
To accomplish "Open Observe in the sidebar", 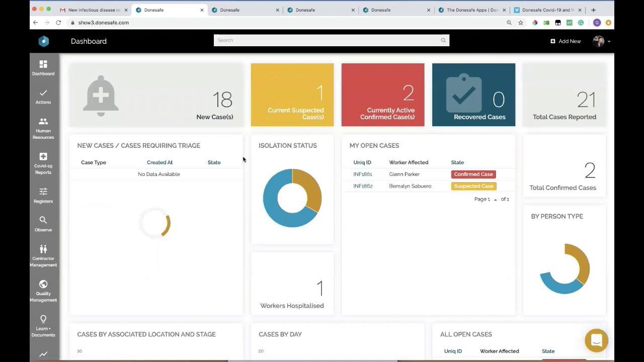I will tap(43, 224).
